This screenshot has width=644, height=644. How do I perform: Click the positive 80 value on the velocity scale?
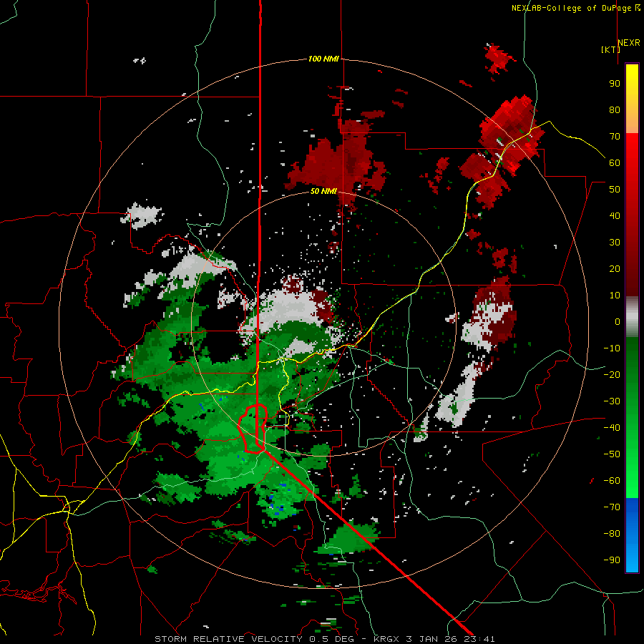click(615, 109)
